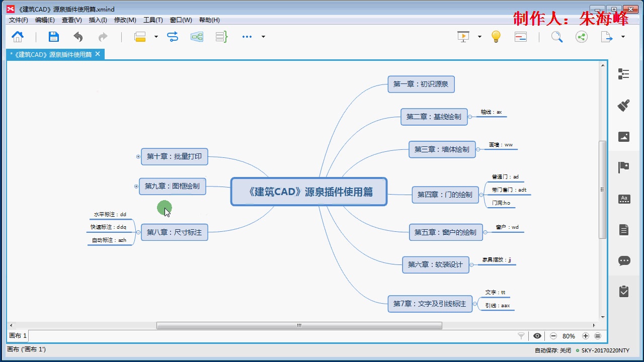Open the Outline panel in sidebar
Viewport: 644px width, 362px height.
coord(624,74)
